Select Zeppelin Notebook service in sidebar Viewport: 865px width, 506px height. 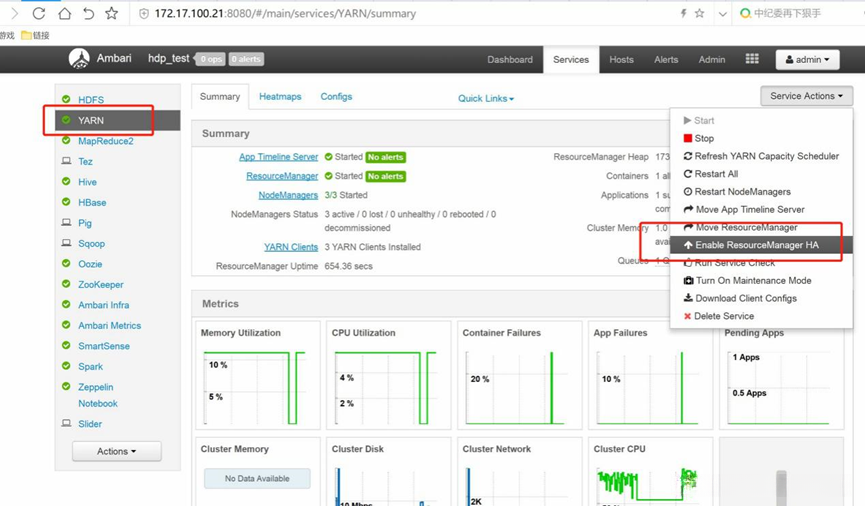point(98,395)
